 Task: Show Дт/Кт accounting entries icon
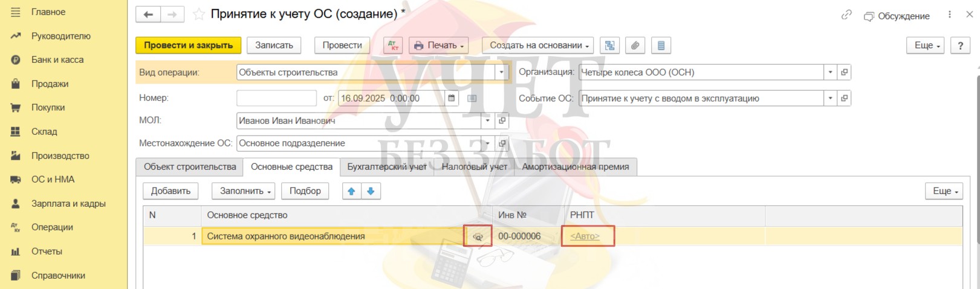point(393,45)
